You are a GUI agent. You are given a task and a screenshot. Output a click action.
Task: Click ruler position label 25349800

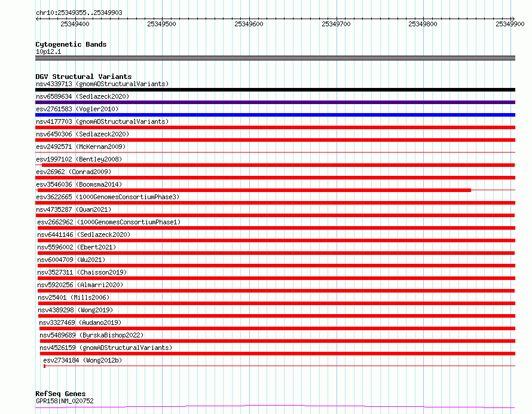pyautogui.click(x=423, y=24)
